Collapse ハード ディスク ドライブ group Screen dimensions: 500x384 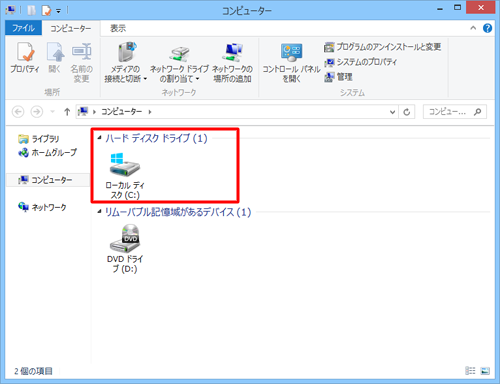99,138
